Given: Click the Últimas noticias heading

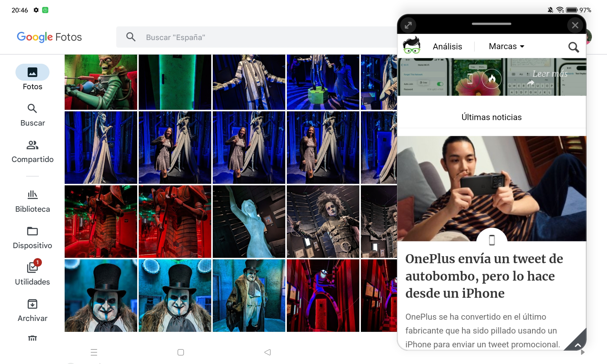Looking at the screenshot, I should point(491,117).
